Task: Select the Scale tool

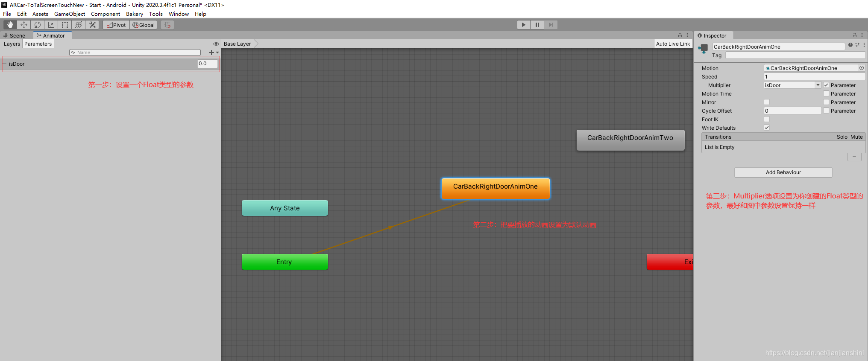Action: [51, 25]
